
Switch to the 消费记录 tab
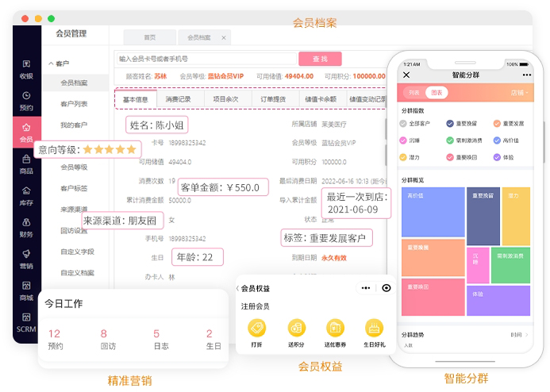click(x=178, y=99)
